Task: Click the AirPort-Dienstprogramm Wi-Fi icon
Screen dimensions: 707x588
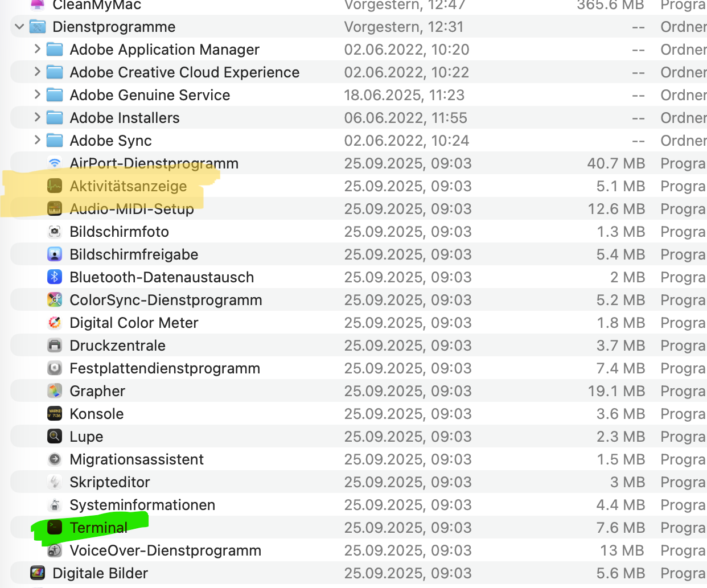Action: (55, 163)
